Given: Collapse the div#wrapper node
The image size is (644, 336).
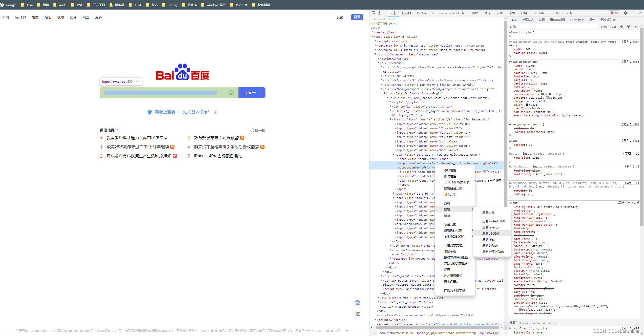Looking at the screenshot, I should click(376, 54).
